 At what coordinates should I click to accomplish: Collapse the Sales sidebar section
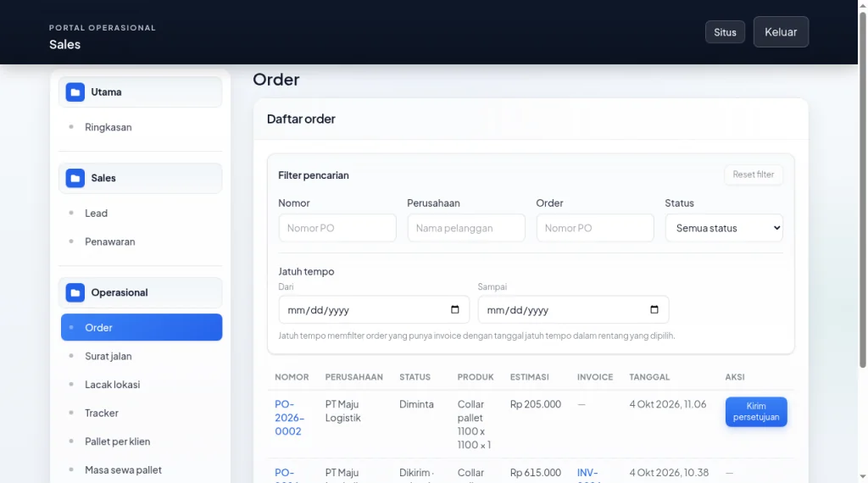[x=141, y=178]
